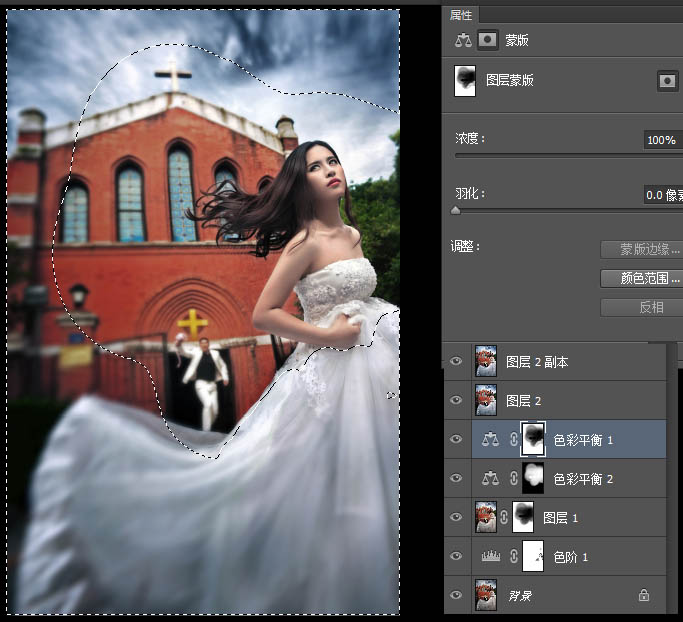683x622 pixels.
Task: Toggle visibility of 色彩平衡 1 layer
Action: pos(457,439)
